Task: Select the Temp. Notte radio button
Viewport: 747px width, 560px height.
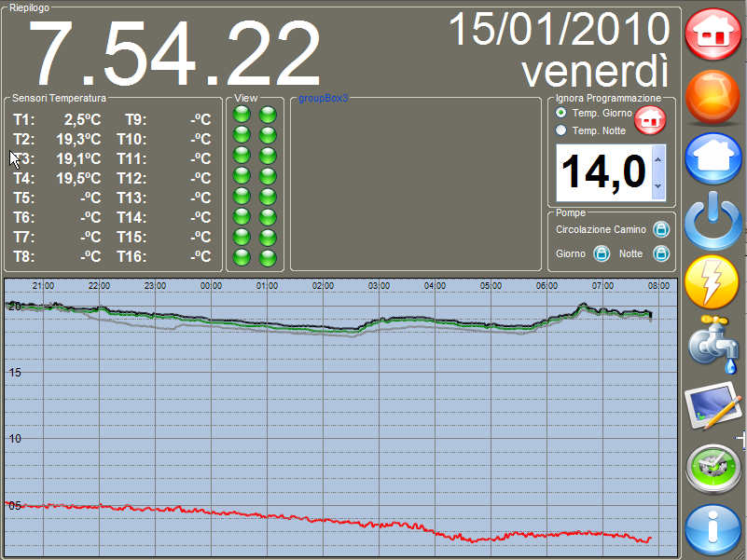Action: click(560, 130)
